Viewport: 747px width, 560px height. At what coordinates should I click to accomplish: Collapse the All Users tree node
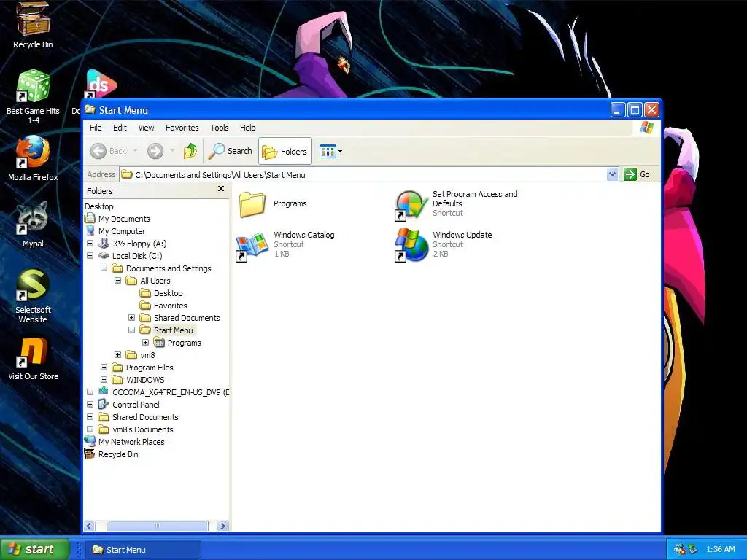pyautogui.click(x=117, y=281)
